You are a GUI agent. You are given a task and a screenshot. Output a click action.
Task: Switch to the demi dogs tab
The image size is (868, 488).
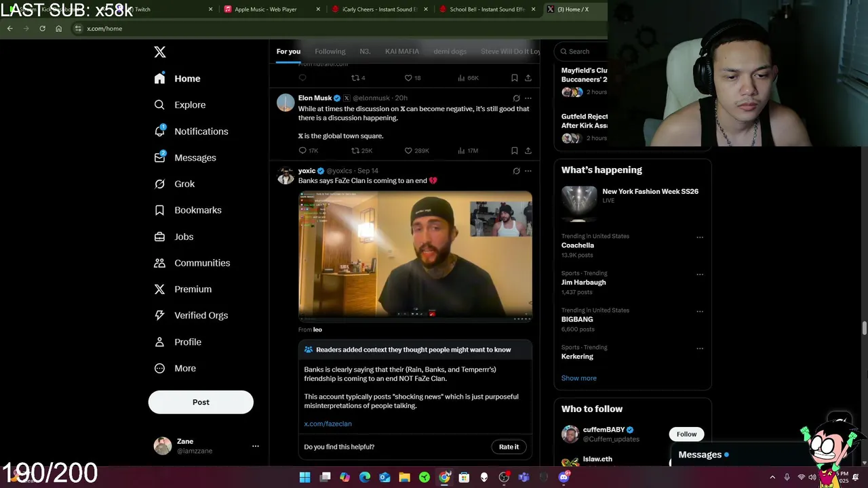coord(450,52)
